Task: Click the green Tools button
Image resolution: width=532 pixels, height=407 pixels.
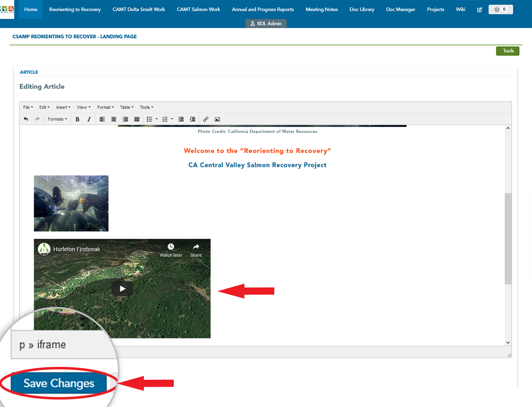Action: (508, 51)
